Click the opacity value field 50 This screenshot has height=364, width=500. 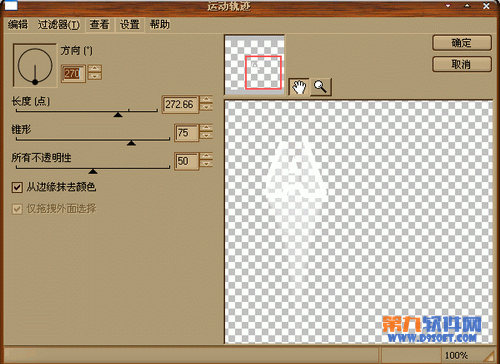click(x=186, y=161)
